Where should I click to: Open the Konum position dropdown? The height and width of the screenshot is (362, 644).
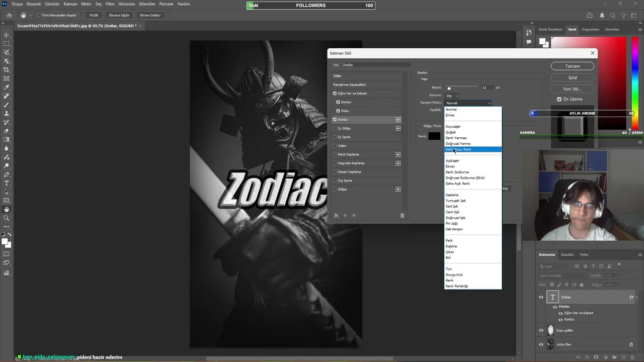pyautogui.click(x=453, y=96)
